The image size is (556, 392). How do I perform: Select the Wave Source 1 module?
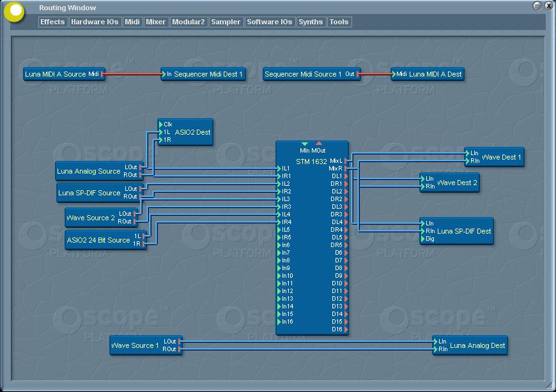coord(146,345)
